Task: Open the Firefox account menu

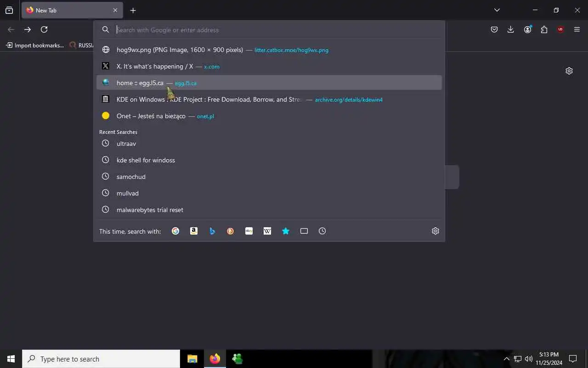Action: click(527, 29)
